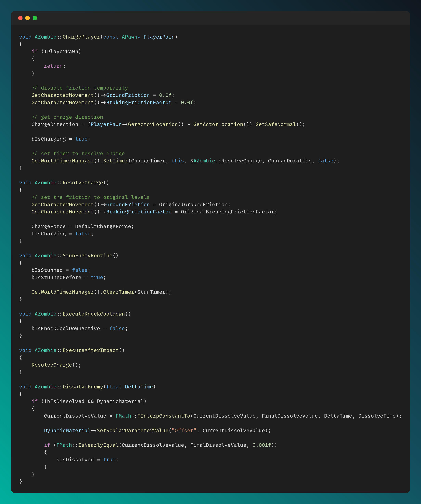Viewport: 421px width, 504px height.
Task: Click the ChargePlayer function name
Action: click(81, 37)
